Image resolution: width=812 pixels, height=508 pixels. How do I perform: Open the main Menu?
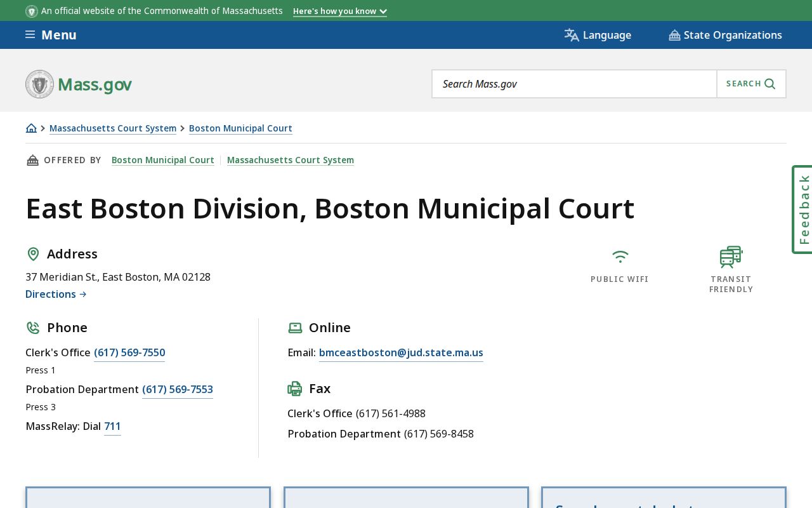pos(51,35)
